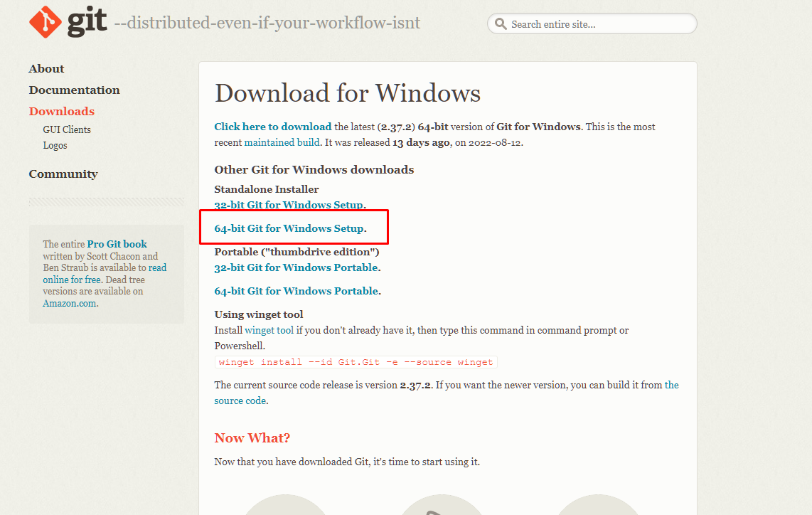Download 64-bit Git for Windows Portable

pos(297,291)
